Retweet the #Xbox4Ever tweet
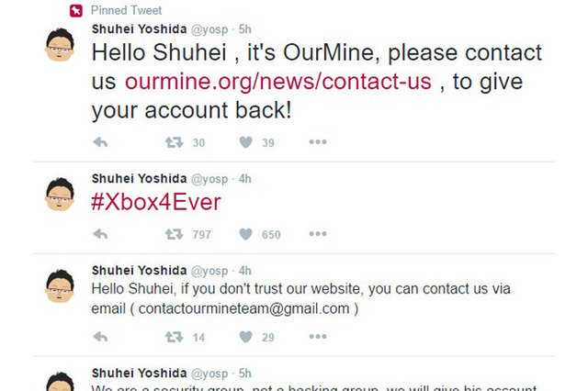This screenshot has width=588, height=391. tap(174, 234)
